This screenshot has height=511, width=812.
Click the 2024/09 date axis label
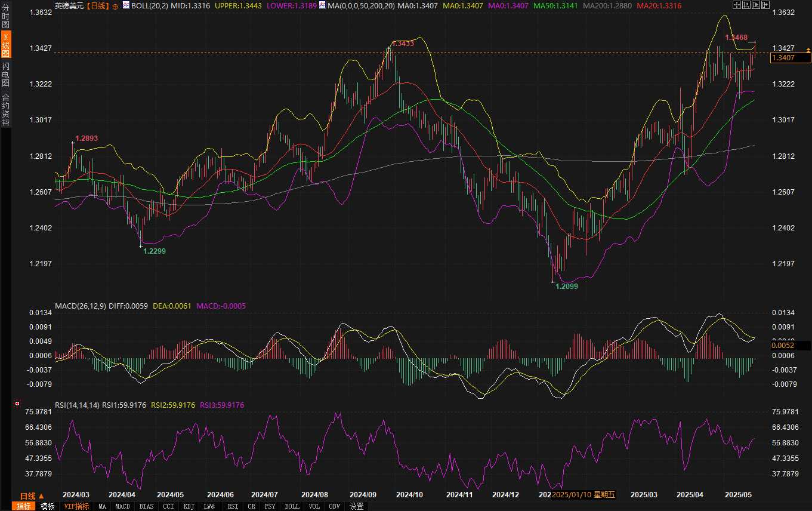click(x=363, y=495)
